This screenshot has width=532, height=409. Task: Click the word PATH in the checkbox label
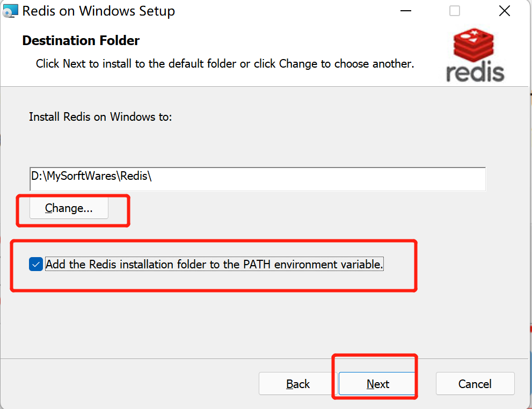pos(257,264)
